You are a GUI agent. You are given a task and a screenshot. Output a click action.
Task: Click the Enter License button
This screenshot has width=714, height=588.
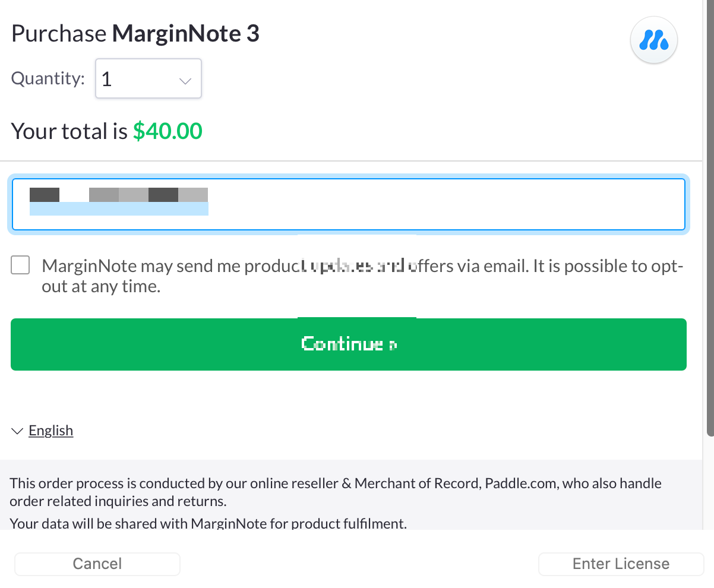[x=621, y=564]
